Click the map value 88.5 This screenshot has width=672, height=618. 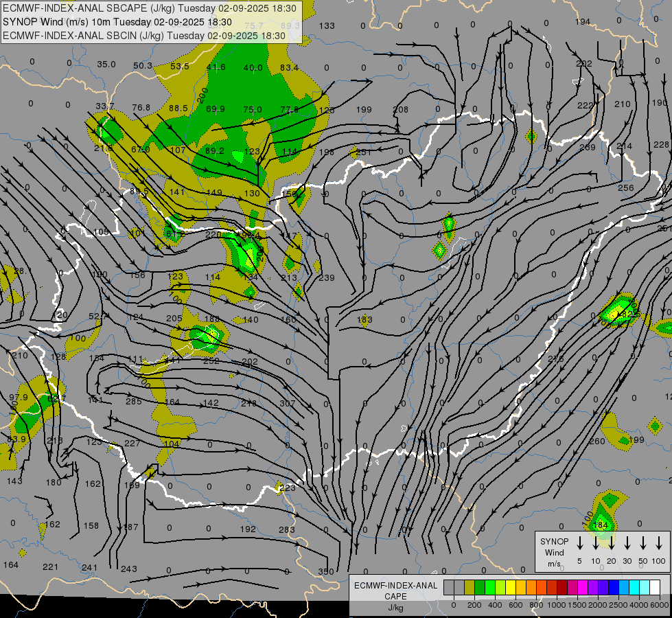click(x=178, y=108)
